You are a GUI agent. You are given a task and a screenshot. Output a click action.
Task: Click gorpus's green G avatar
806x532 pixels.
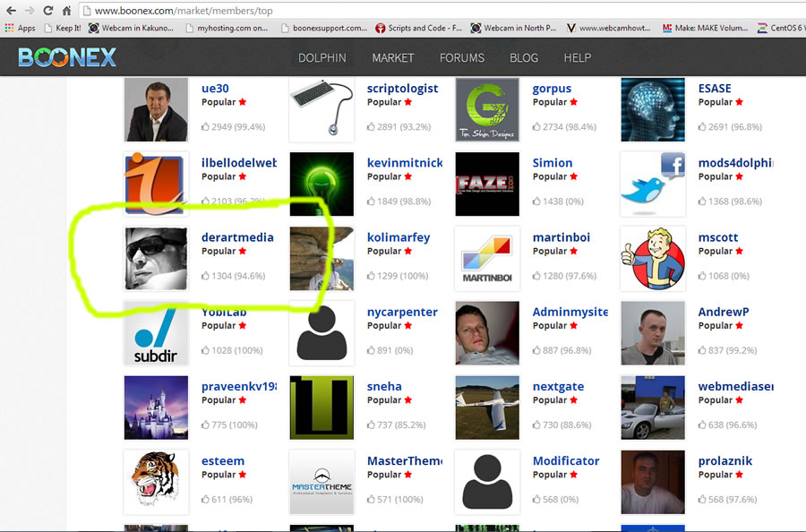point(487,109)
